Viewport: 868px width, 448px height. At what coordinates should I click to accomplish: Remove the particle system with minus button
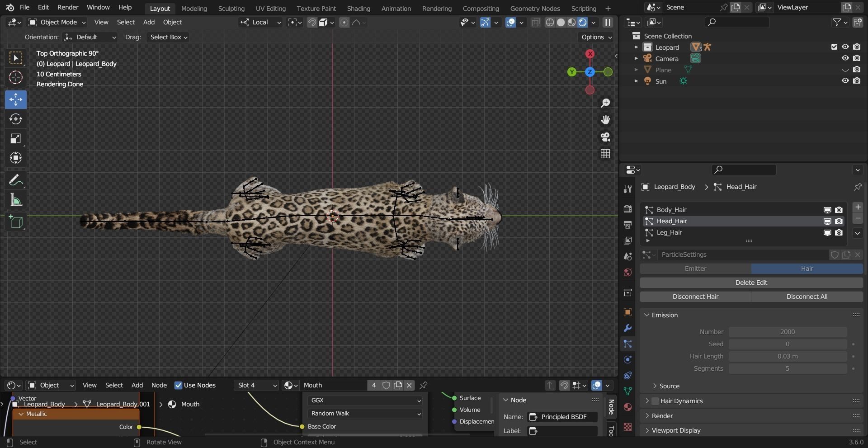tap(858, 219)
